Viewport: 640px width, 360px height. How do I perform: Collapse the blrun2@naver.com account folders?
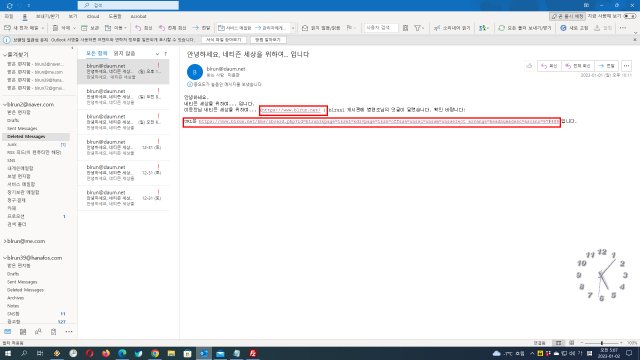[5, 104]
